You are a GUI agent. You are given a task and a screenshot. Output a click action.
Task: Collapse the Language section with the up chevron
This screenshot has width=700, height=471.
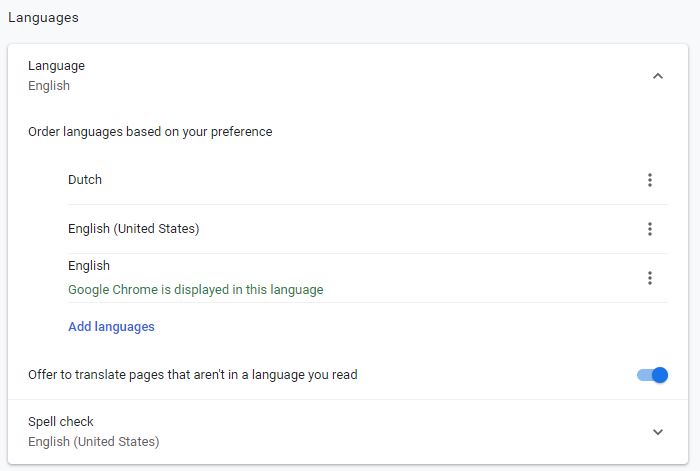[658, 76]
